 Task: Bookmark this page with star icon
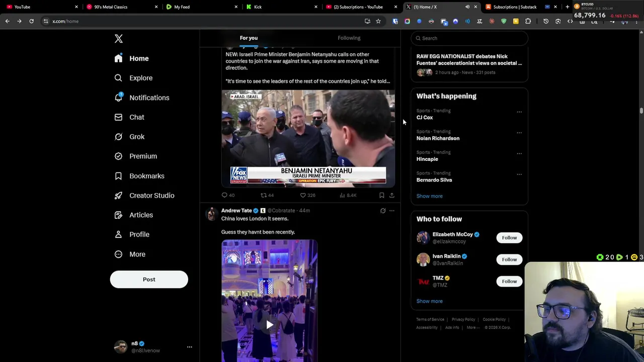click(x=378, y=21)
